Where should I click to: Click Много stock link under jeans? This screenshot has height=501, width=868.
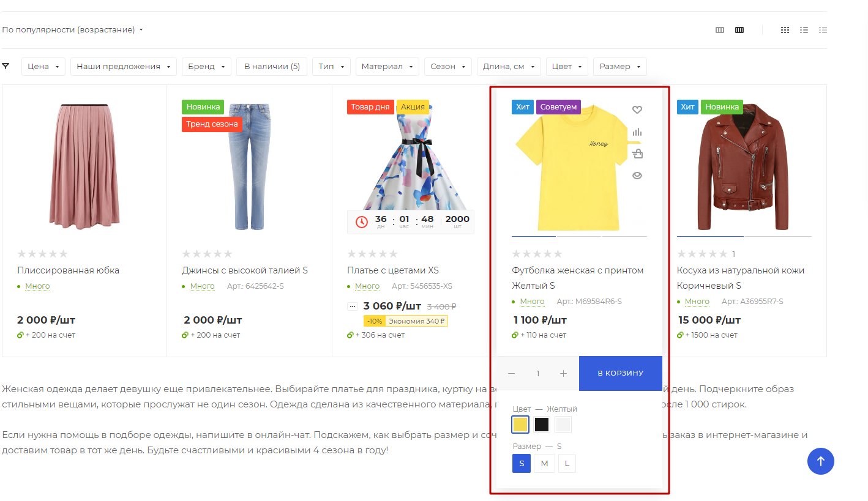tap(203, 286)
